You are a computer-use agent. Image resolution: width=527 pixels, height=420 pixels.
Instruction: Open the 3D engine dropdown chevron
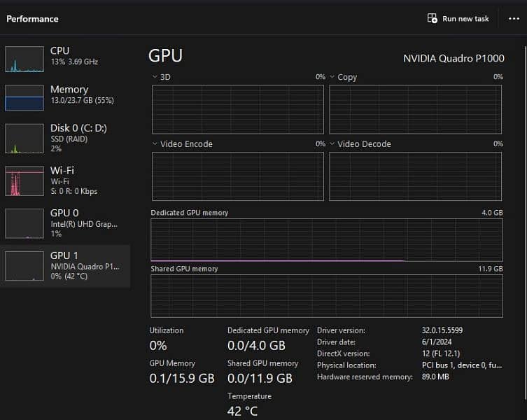coord(155,77)
